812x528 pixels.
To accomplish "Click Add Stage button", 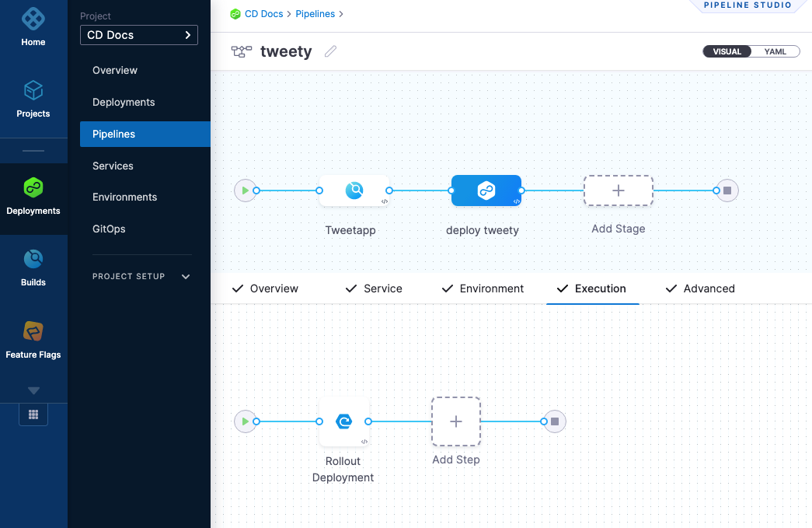I will (x=618, y=191).
